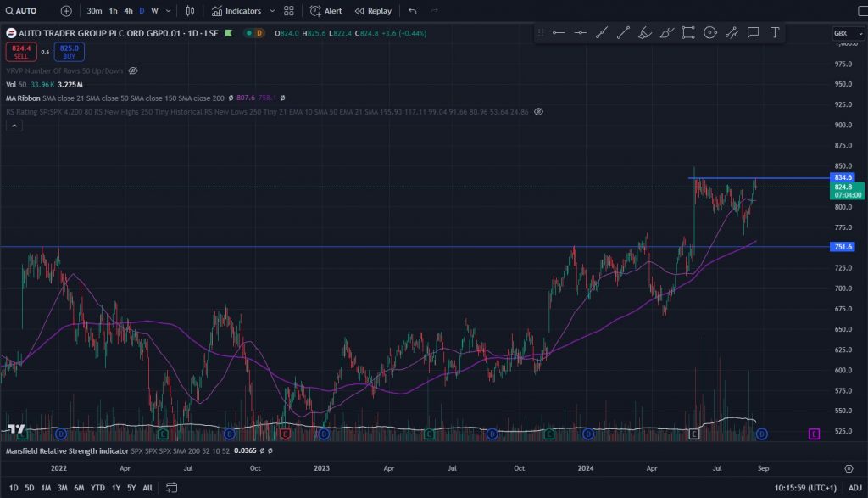This screenshot has width=868, height=498.
Task: Select the brush drawing tool
Action: click(666, 33)
